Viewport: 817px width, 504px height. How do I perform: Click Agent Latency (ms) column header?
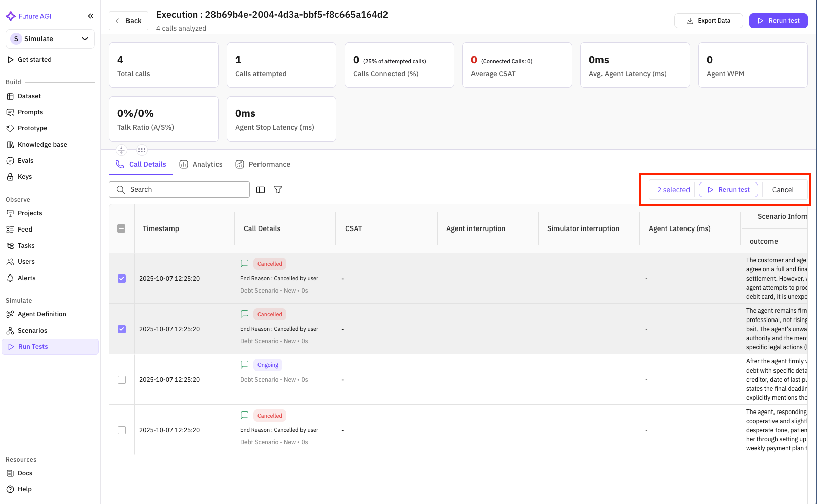(679, 228)
